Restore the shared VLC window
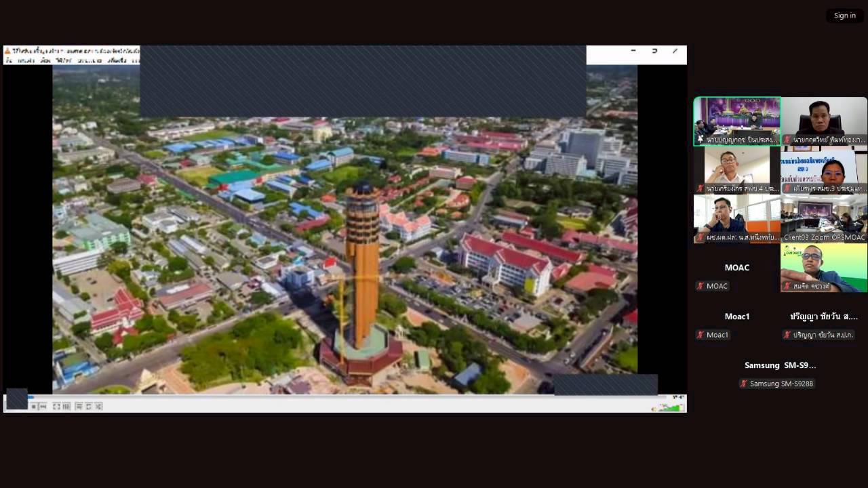Screen dimensions: 868x488 (x=654, y=51)
